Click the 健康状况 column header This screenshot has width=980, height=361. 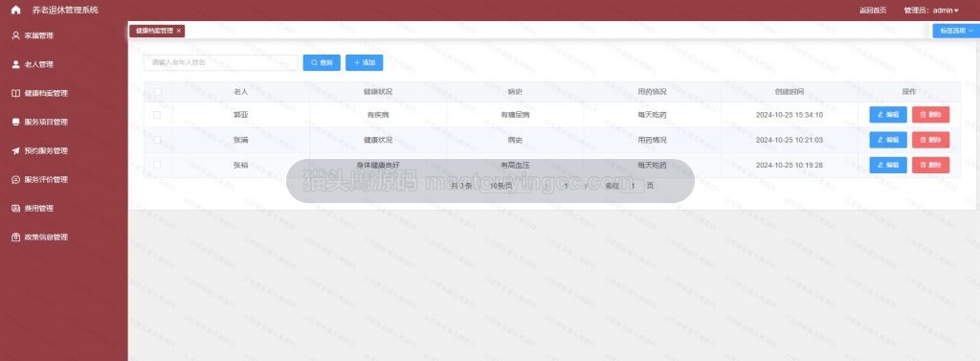(378, 92)
